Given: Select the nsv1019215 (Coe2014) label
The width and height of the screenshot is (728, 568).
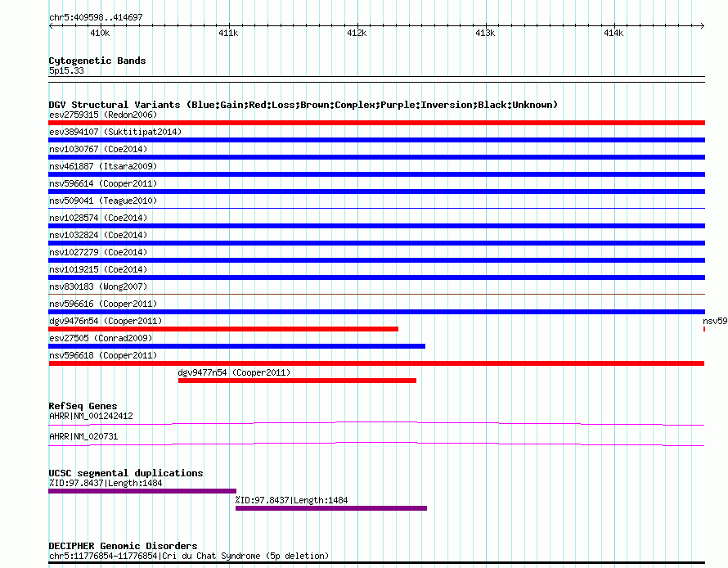Looking at the screenshot, I should point(98,269).
